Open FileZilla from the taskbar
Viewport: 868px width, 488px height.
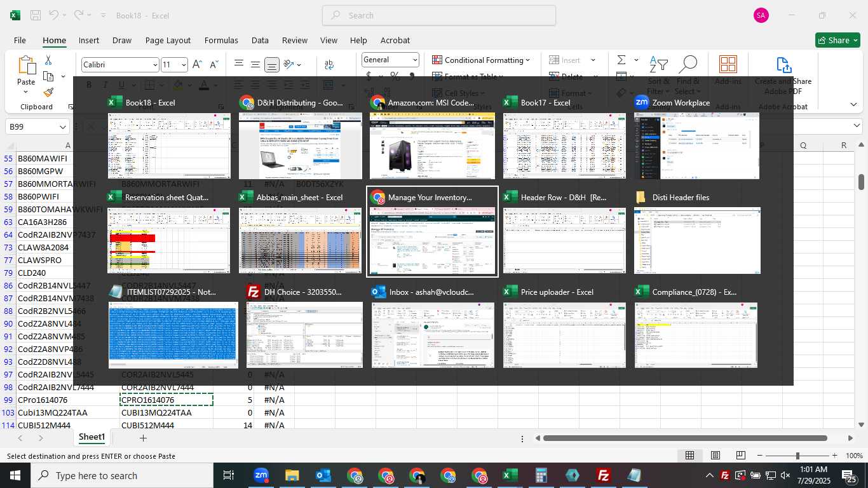604,475
